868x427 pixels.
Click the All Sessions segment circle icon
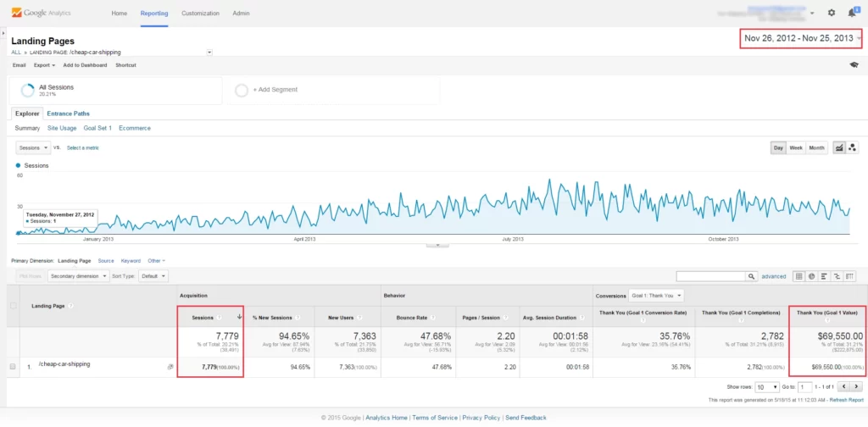(x=27, y=90)
